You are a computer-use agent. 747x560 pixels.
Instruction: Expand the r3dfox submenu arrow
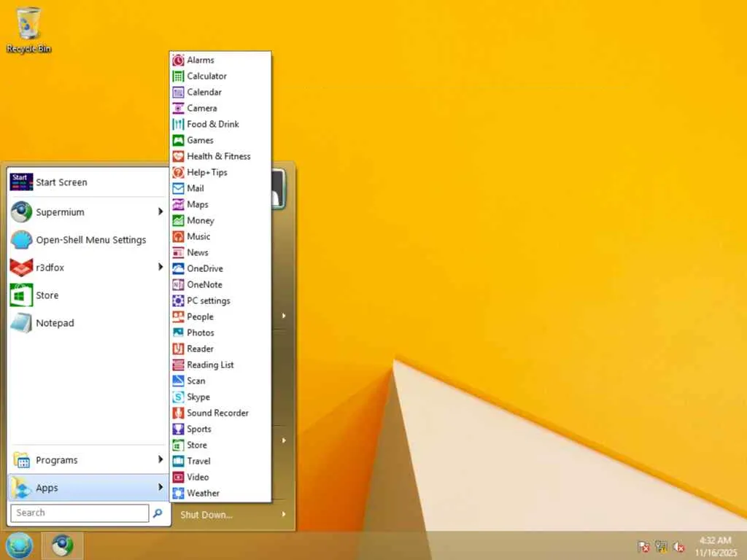(x=160, y=267)
